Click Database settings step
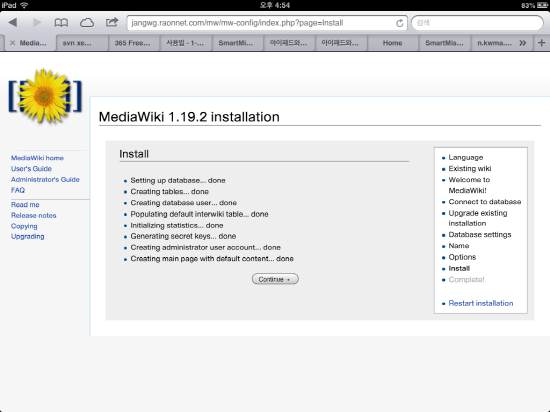 coord(480,235)
